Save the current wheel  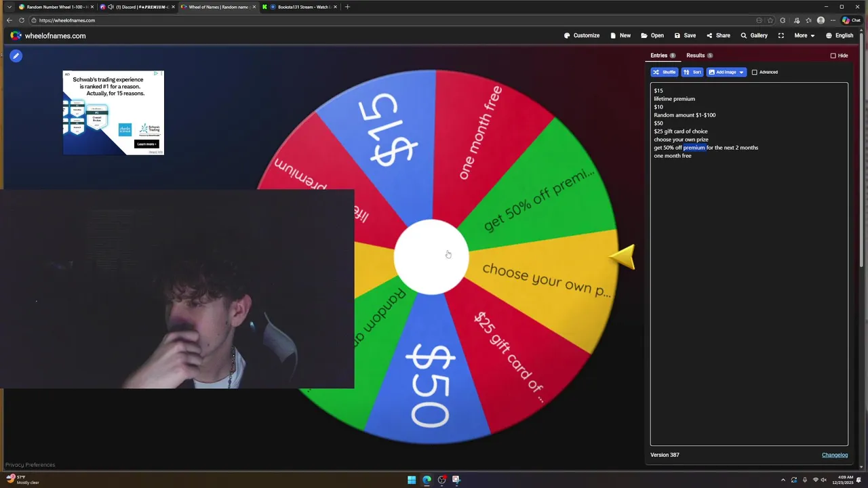(685, 35)
